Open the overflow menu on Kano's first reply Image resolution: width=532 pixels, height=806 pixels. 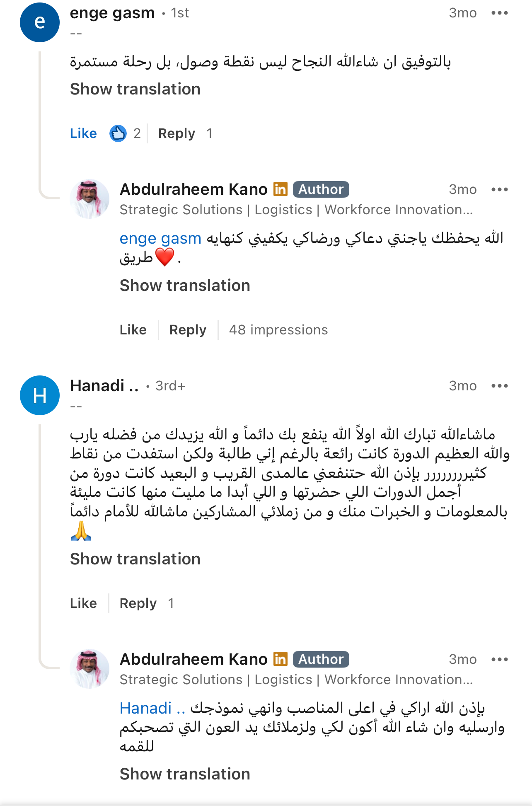click(x=500, y=189)
